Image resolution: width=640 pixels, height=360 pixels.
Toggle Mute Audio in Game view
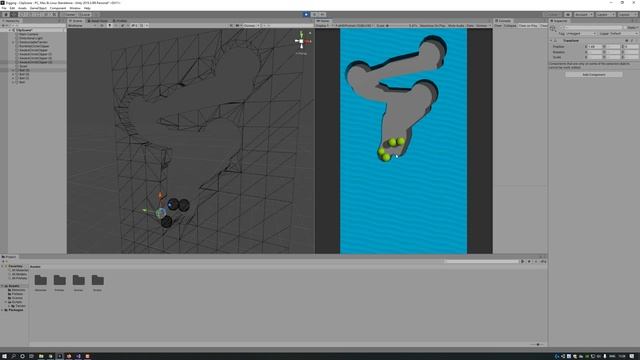[456, 26]
